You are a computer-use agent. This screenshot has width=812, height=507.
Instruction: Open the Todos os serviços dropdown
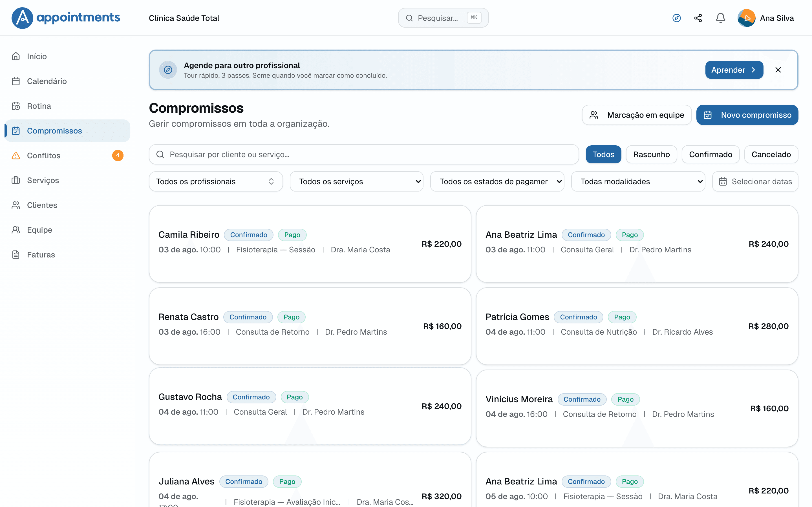point(356,181)
